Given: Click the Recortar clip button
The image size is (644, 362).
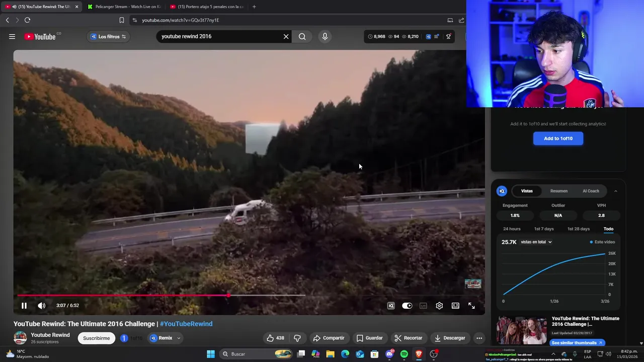Looking at the screenshot, I should (x=408, y=338).
